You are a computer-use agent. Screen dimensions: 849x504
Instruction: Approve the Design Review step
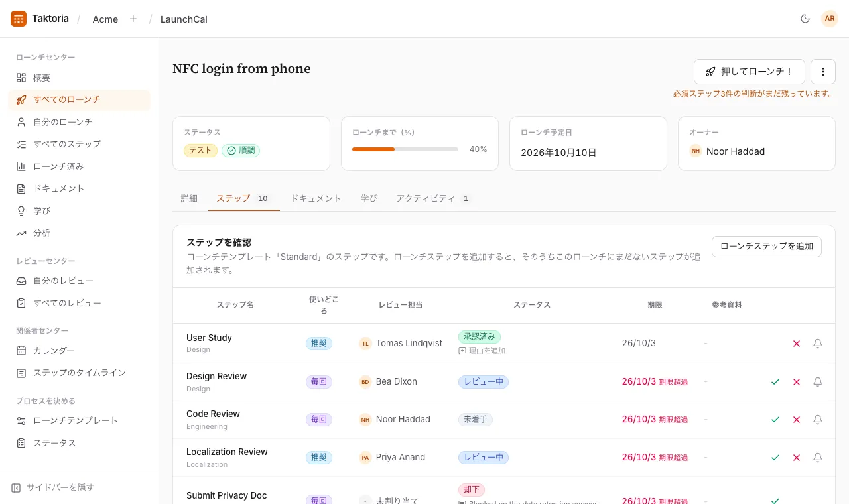coord(775,382)
